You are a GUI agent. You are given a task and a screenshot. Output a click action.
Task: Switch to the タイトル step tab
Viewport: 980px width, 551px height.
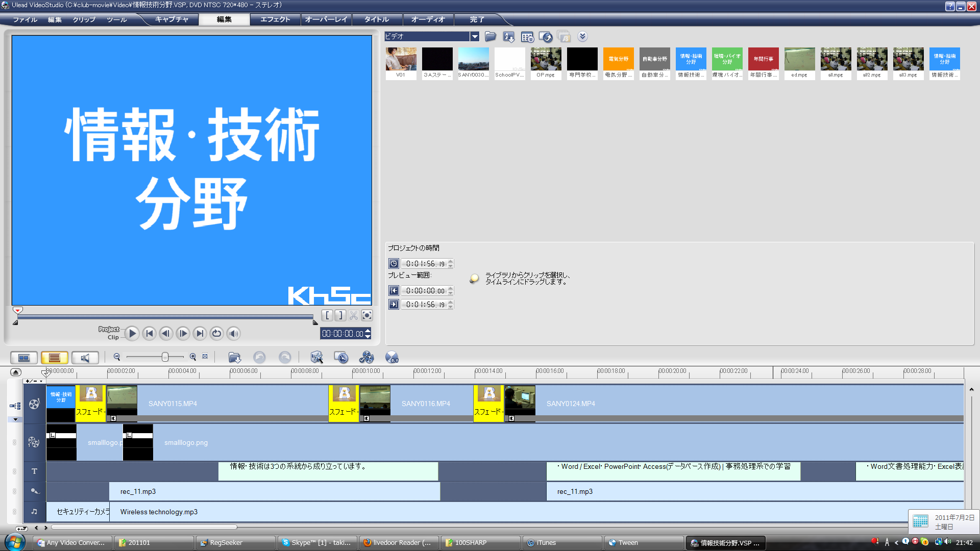click(377, 19)
